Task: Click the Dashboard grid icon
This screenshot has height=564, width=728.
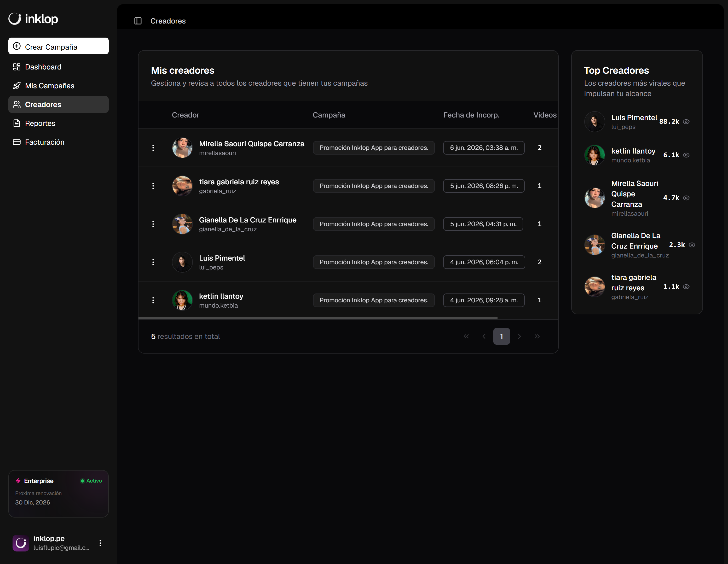Action: [17, 67]
